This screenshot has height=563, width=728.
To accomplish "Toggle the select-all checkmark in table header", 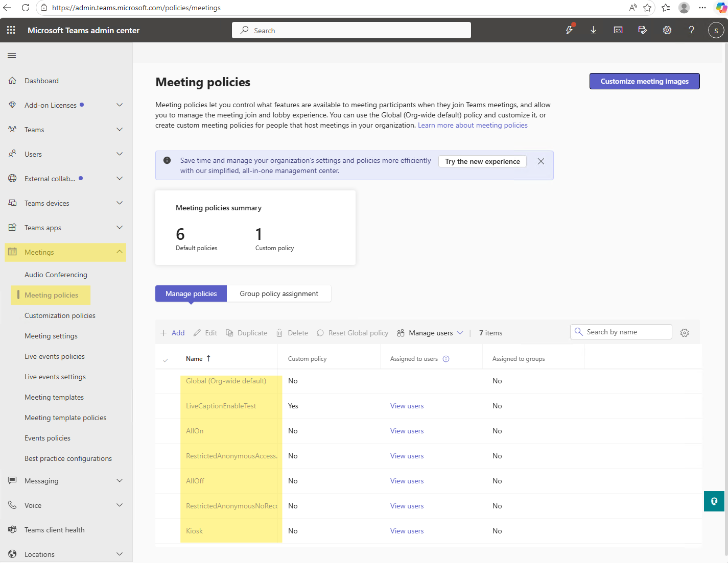I will (166, 359).
